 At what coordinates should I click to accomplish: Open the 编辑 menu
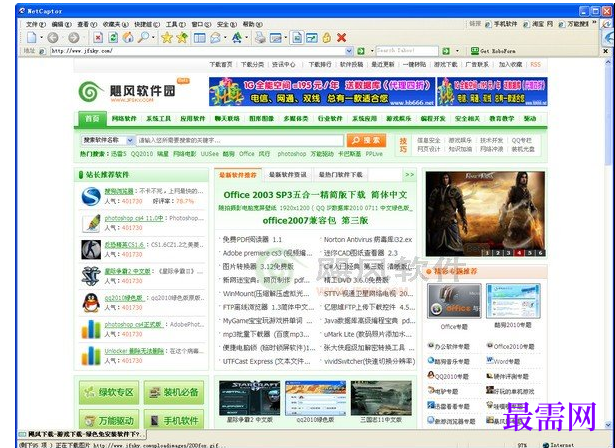point(61,24)
